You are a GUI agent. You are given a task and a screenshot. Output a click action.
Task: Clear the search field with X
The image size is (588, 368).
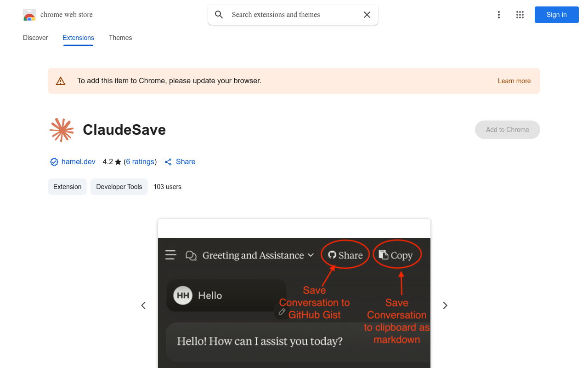pos(367,15)
